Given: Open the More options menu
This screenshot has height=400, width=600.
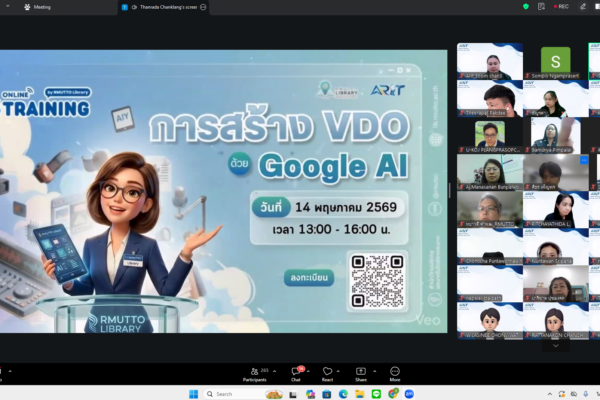Looking at the screenshot, I should [x=395, y=374].
